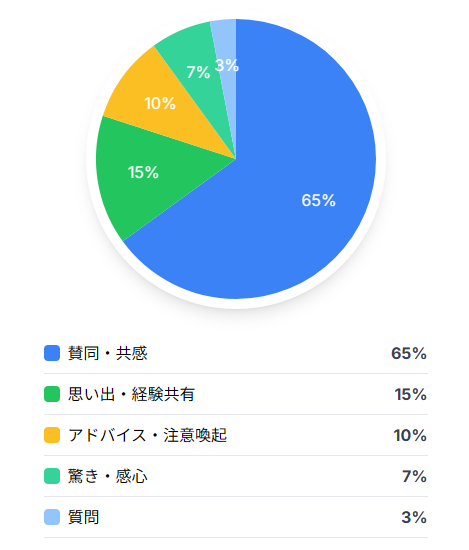
Task: Click the 7% value in legend
Action: coord(414,476)
